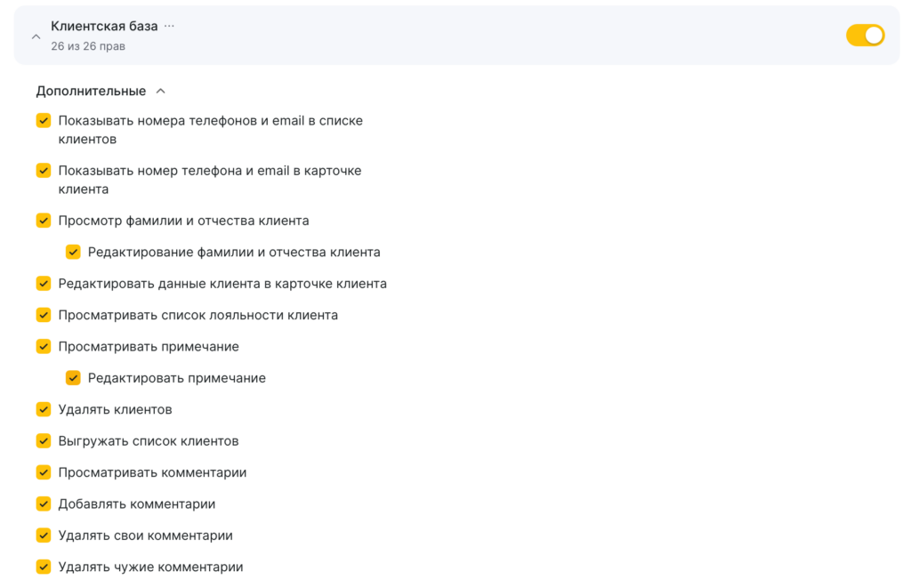911x588 pixels.
Task: Disable the Редактировать примечание checkbox
Action: (x=73, y=378)
